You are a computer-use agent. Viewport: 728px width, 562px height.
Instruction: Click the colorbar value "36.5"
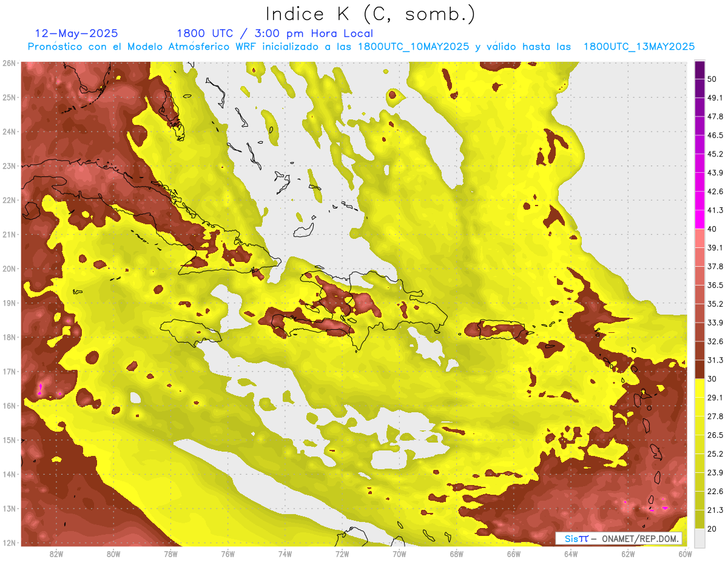point(716,285)
